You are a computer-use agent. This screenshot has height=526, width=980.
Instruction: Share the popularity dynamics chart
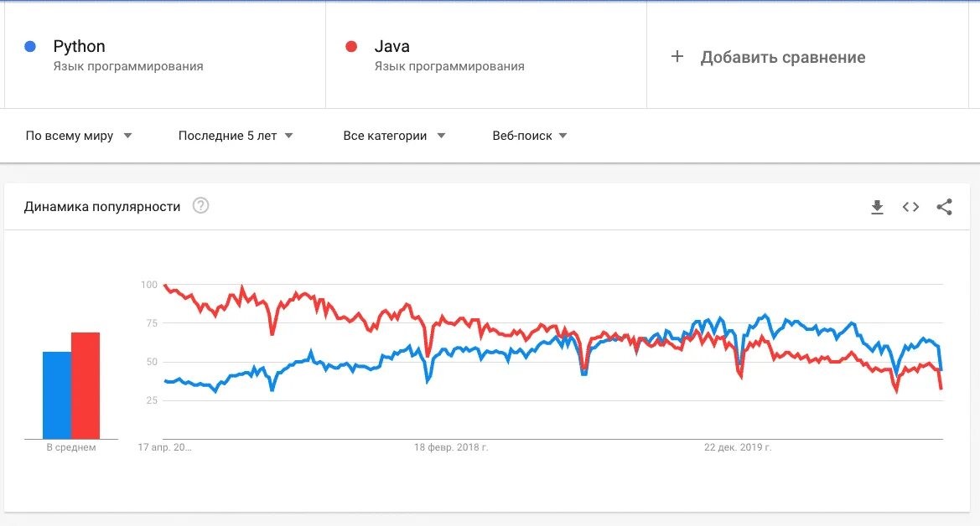(945, 207)
